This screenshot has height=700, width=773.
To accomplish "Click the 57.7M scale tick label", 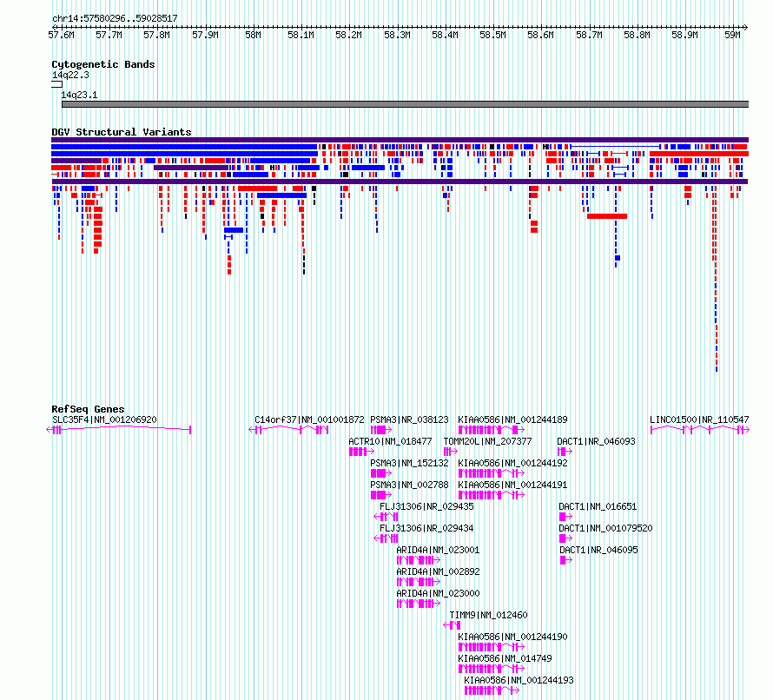I will [109, 35].
